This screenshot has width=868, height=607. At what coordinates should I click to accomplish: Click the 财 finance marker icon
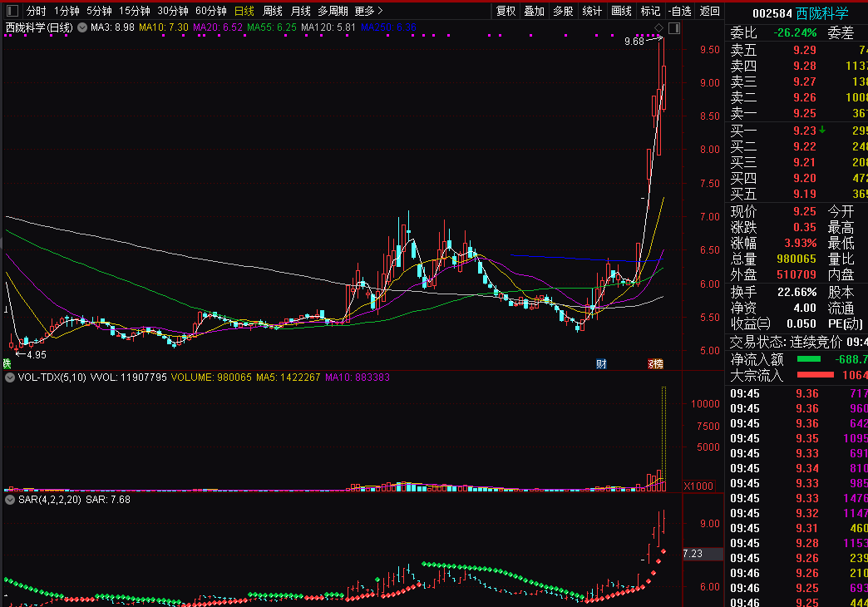click(x=601, y=363)
